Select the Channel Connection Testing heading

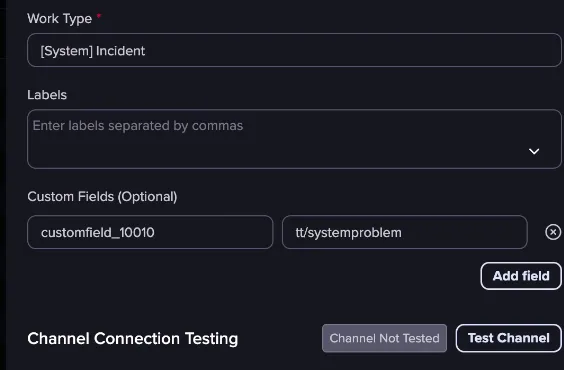(133, 338)
